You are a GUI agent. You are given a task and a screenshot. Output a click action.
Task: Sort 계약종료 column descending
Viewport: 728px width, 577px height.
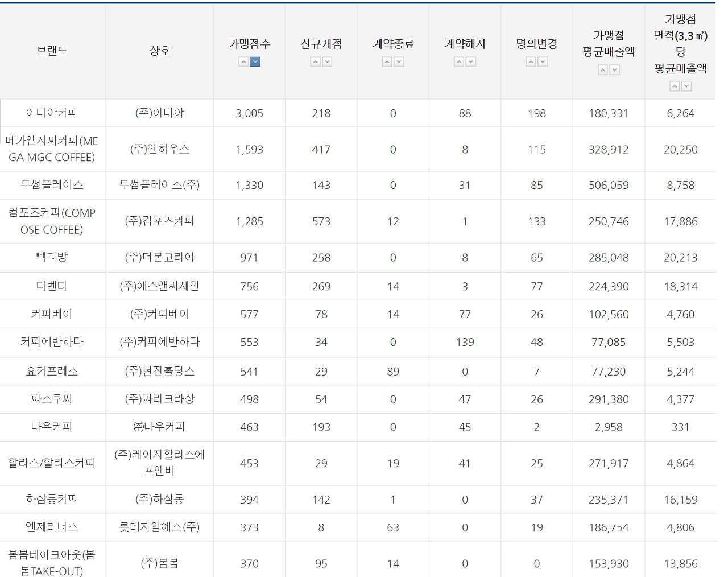399,62
